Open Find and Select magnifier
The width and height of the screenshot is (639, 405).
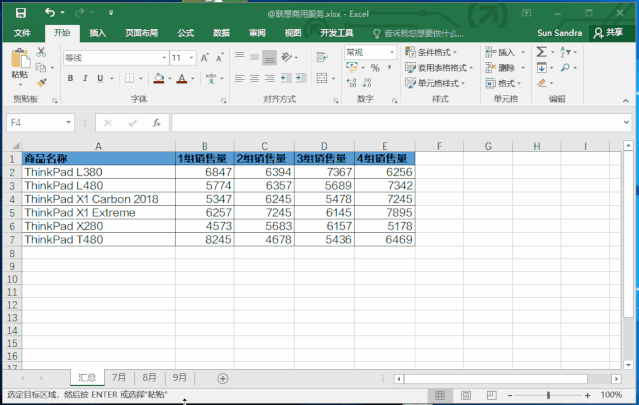[x=565, y=67]
